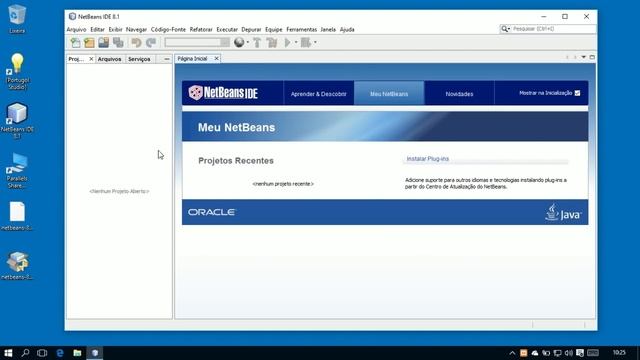Close the Projetos panel tab
Screen dimensions: 640x360
pyautogui.click(x=91, y=59)
